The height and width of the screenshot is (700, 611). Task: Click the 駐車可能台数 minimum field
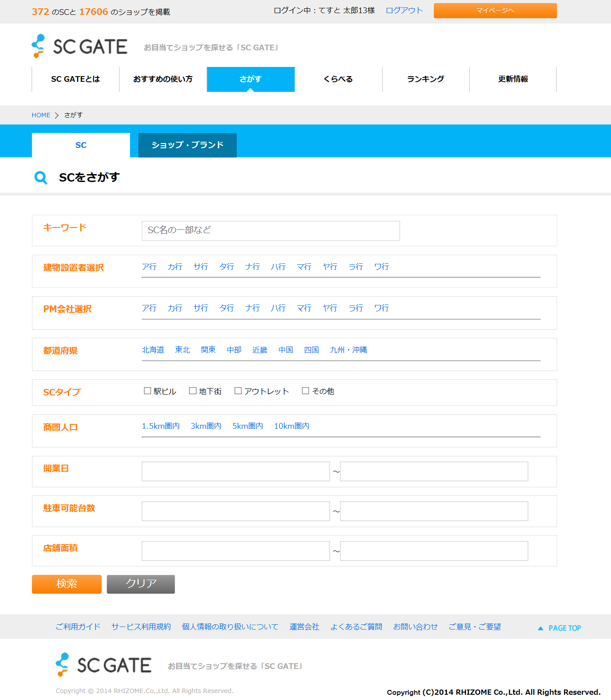(x=235, y=511)
